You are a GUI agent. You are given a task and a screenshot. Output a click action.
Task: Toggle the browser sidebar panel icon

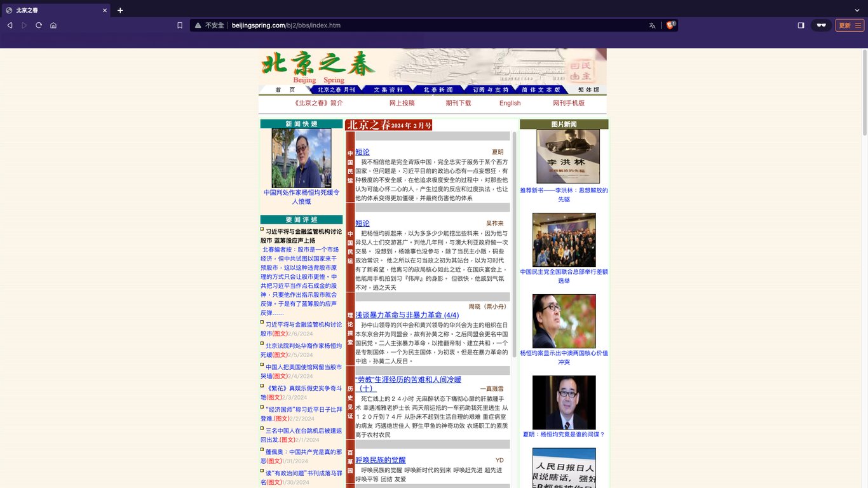[x=801, y=25]
